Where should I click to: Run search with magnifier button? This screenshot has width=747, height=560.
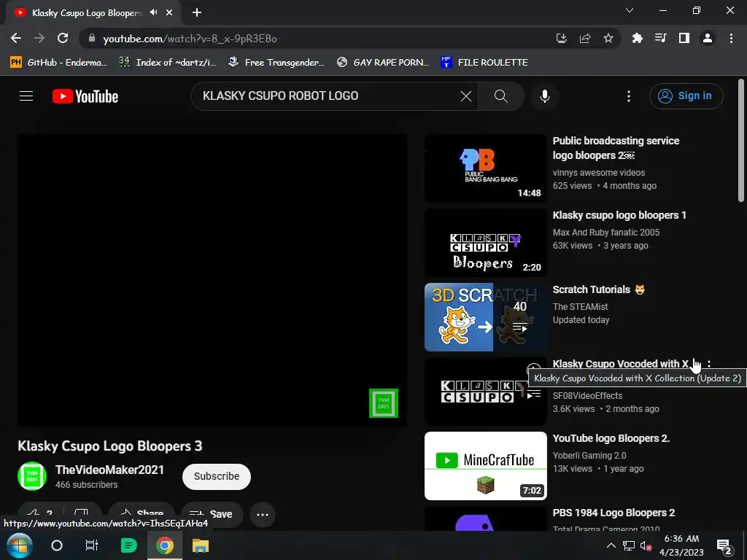pyautogui.click(x=500, y=96)
